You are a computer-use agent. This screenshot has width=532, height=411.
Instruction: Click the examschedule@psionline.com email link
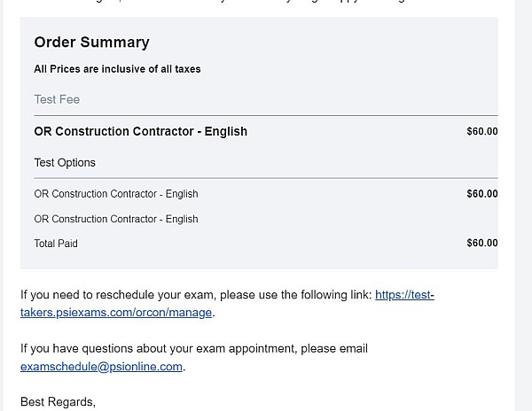point(101,366)
